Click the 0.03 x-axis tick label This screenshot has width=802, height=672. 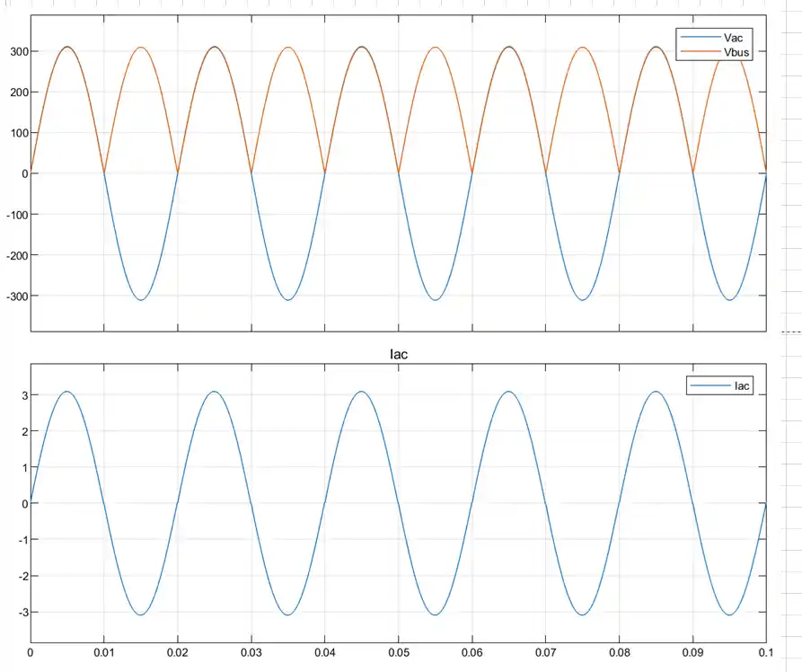pyautogui.click(x=251, y=652)
